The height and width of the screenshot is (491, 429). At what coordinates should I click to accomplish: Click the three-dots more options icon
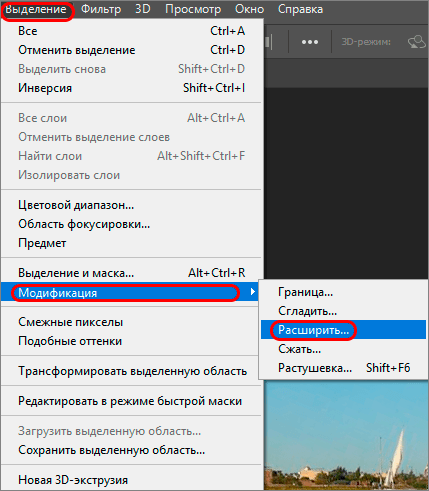[310, 42]
